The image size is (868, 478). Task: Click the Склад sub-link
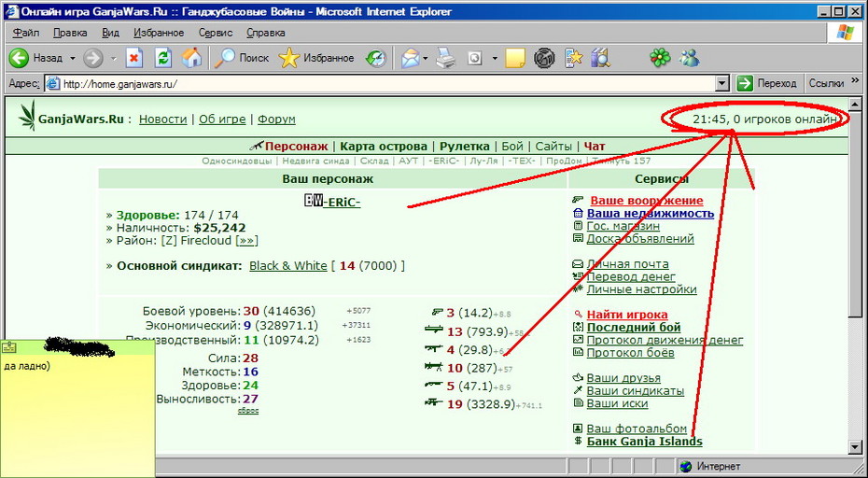click(374, 162)
